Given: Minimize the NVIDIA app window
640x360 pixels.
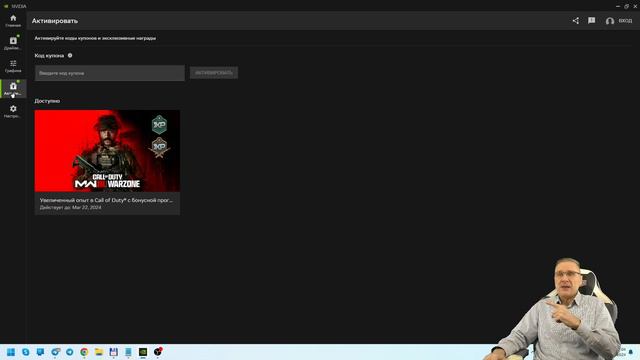Looking at the screenshot, I should pos(618,6).
